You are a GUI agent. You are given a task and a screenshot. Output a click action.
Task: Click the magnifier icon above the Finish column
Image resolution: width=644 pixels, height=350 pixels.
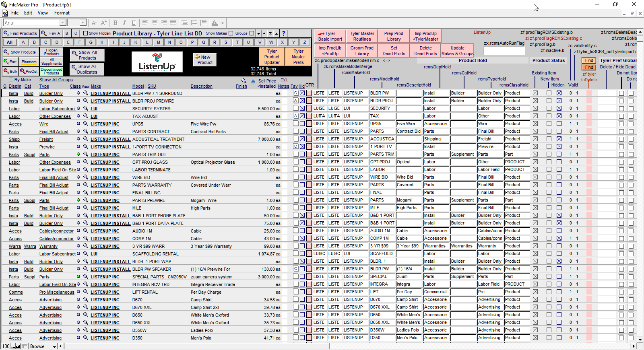(x=244, y=81)
